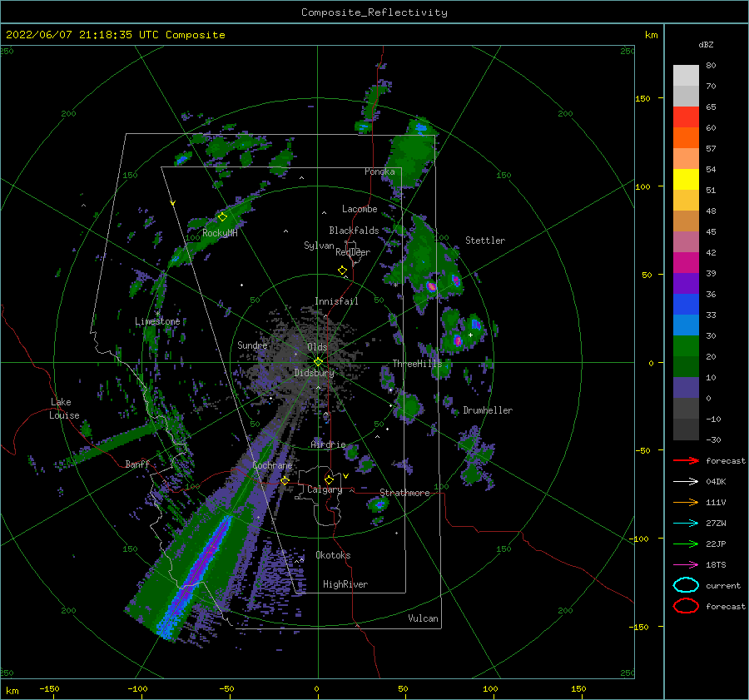This screenshot has width=749, height=700.
Task: Click the Strathmore town label
Action: [x=404, y=493]
